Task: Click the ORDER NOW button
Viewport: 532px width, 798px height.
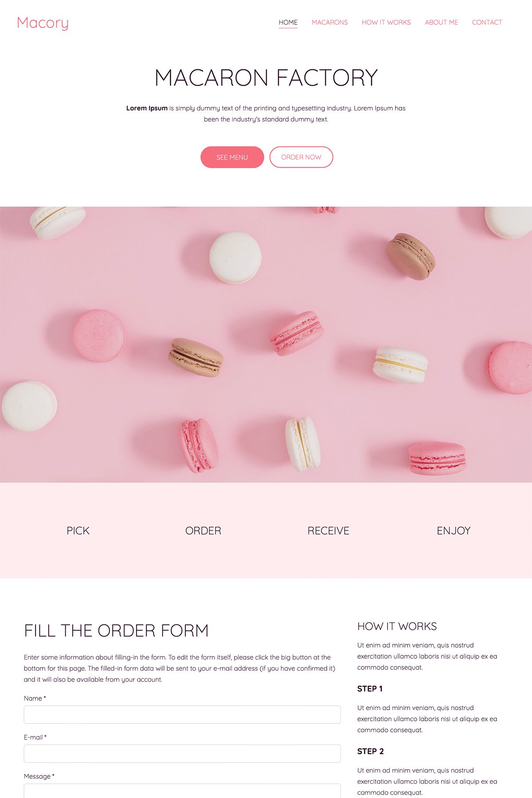Action: [301, 157]
